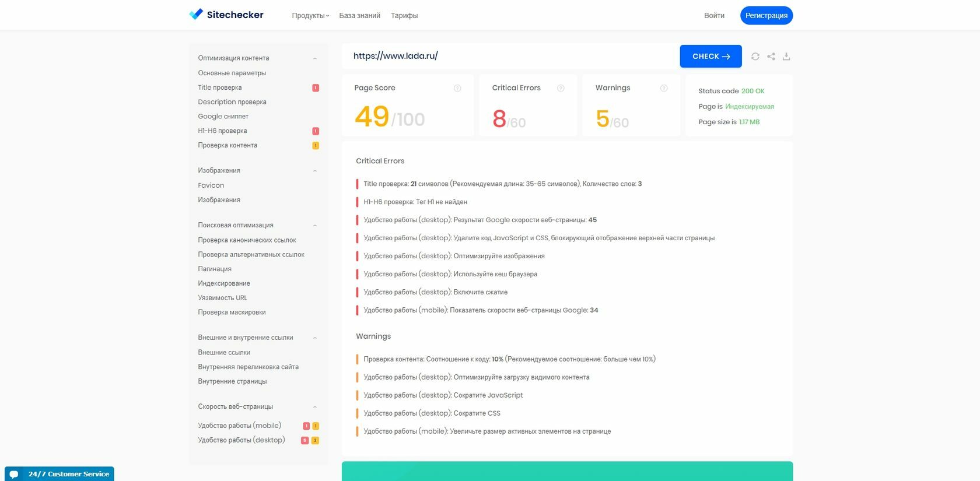Viewport: 980px width, 481px height.
Task: Collapse the Изображения sidebar section
Action: pos(315,171)
